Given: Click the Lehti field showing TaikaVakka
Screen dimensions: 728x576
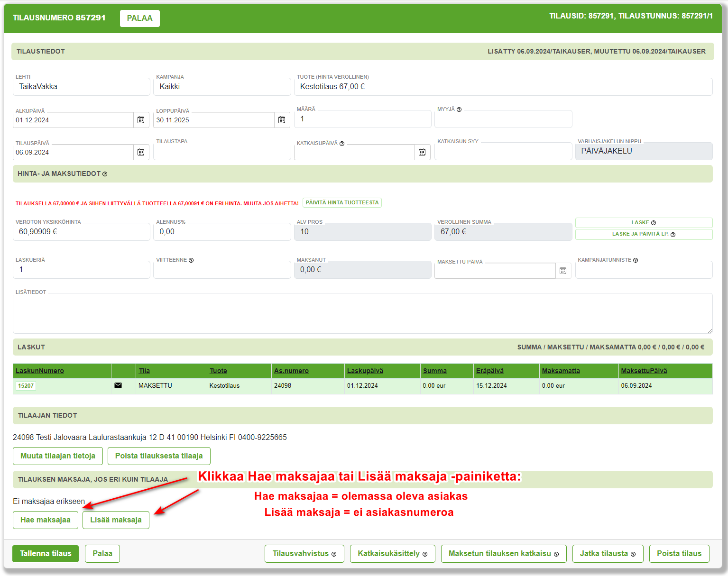Looking at the screenshot, I should (x=82, y=87).
